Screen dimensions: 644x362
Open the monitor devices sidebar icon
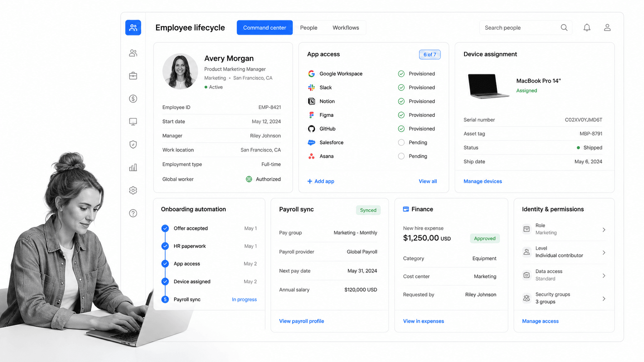tap(133, 122)
